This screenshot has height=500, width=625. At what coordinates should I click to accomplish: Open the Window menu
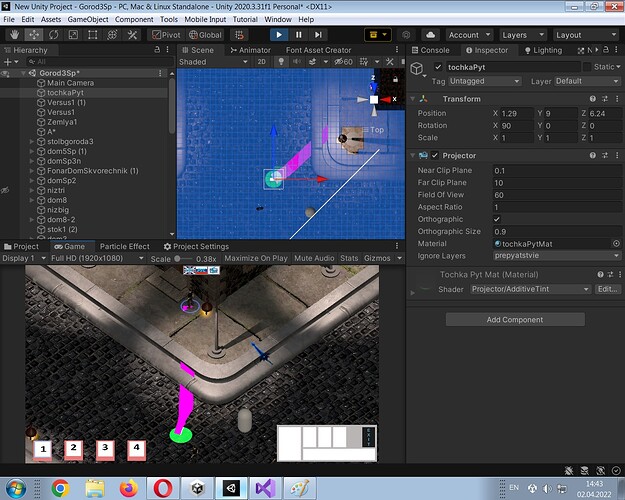278,19
